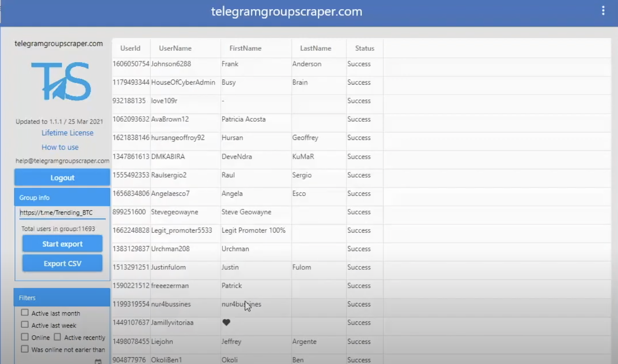Tick the Active last month checkbox
Image resolution: width=618 pixels, height=364 pixels.
pos(25,313)
